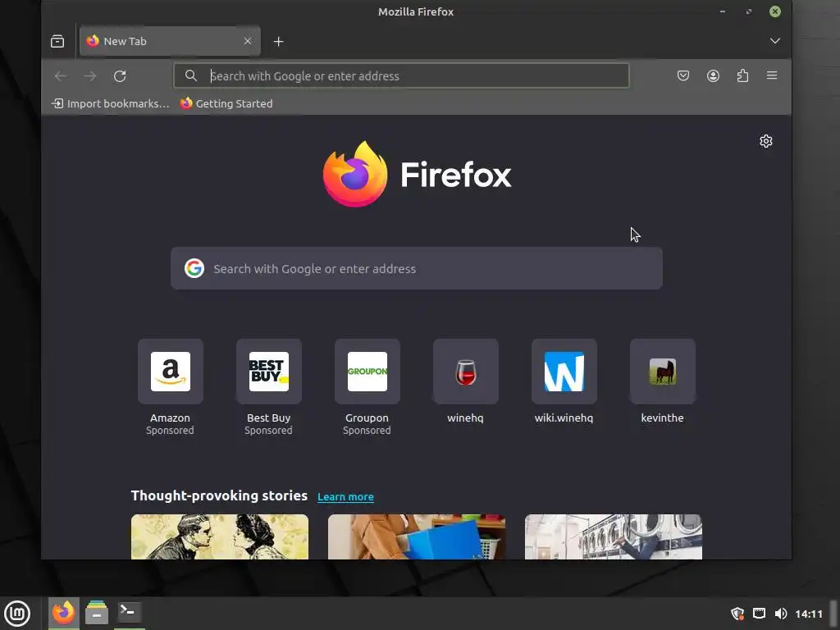The image size is (840, 630).
Task: Click the 14:11 clock in the panel
Action: pos(808,614)
